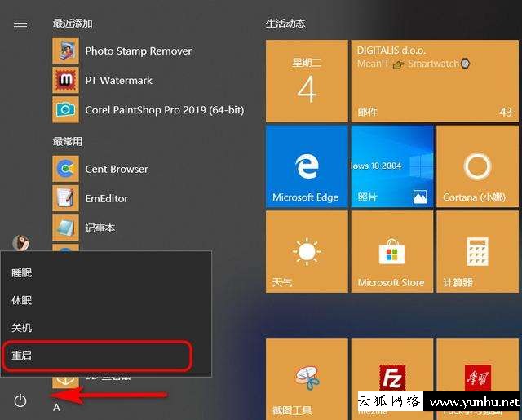Select 睡眠 from the power menu

pos(106,273)
